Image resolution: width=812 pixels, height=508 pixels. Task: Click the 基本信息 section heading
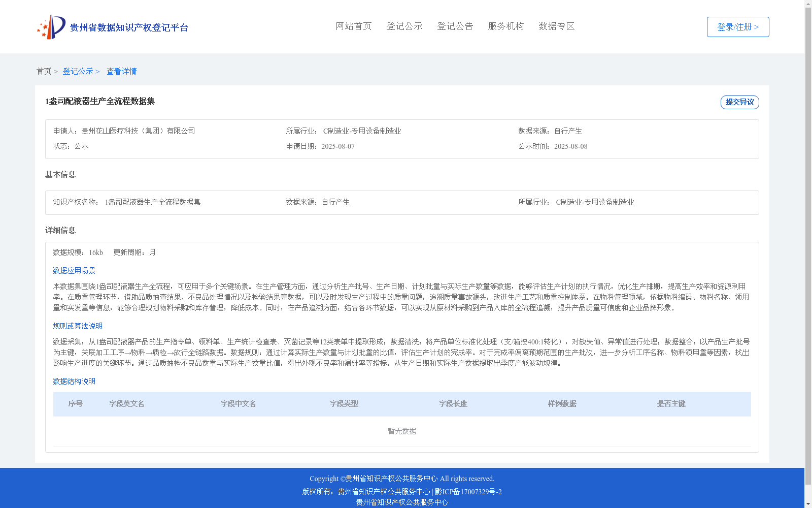(60, 174)
